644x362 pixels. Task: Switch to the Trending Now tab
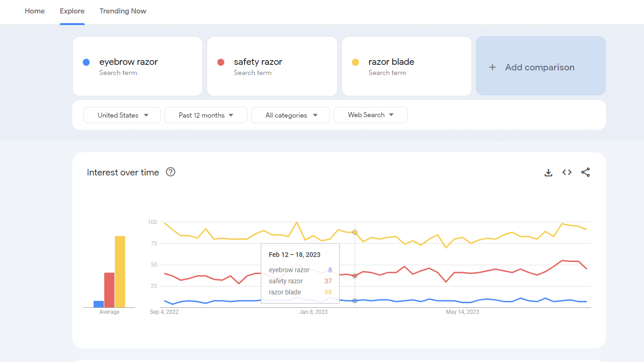pyautogui.click(x=123, y=11)
